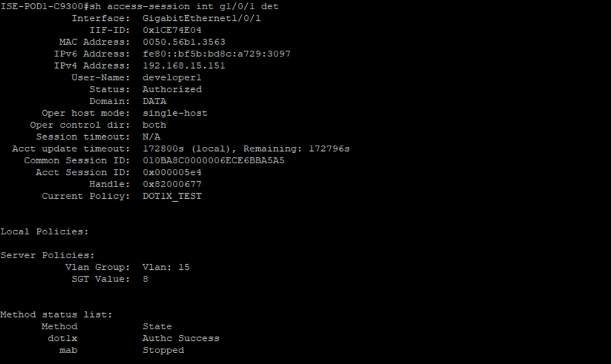Click the GigabitEthernet1/0/1 interface value
The image size is (611, 364).
[x=201, y=18]
